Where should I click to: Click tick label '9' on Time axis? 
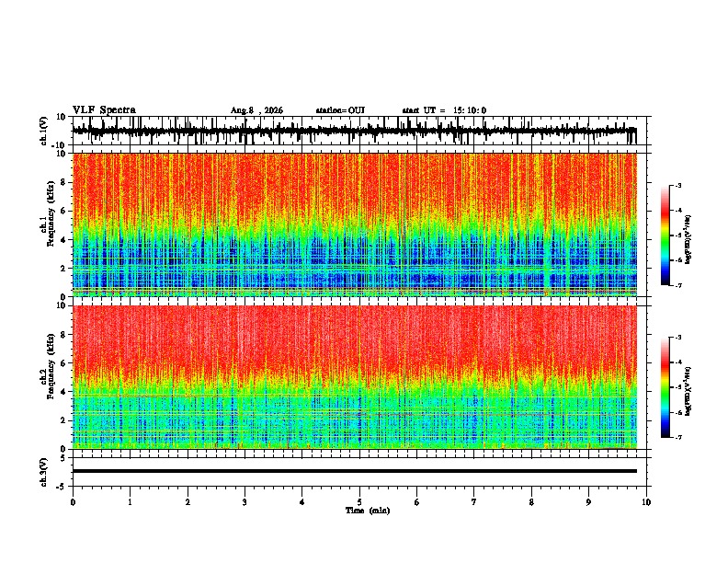(588, 502)
